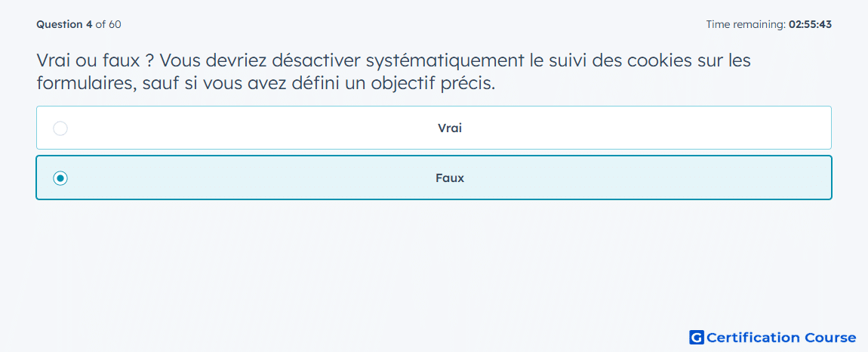868x352 pixels.
Task: Click the word Certification in the watermark
Action: coord(753,338)
